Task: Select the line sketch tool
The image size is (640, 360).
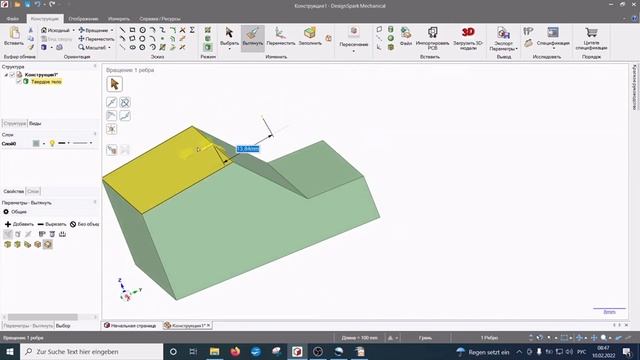Action: coord(122,30)
